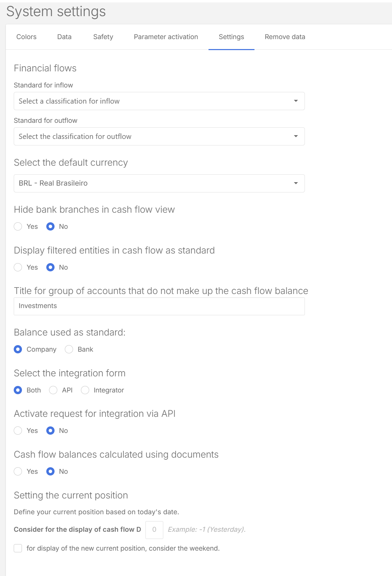Choose Bank as standard balance
The image size is (392, 576).
69,349
